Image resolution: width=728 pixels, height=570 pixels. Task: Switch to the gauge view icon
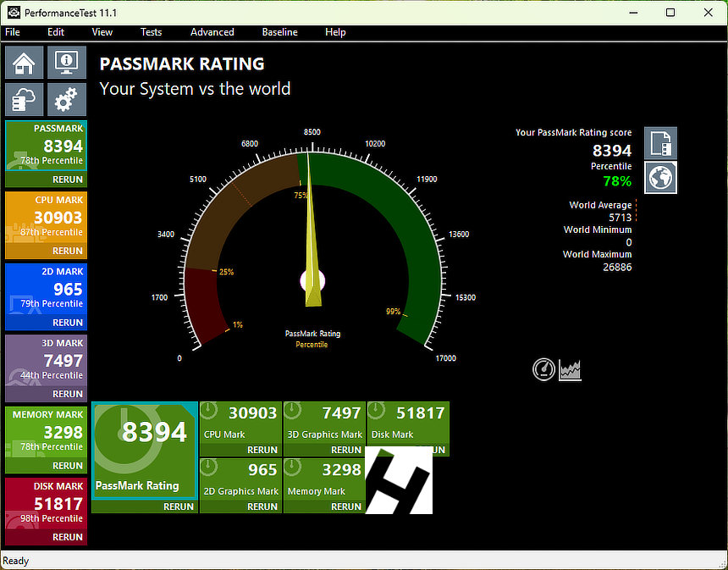(543, 369)
